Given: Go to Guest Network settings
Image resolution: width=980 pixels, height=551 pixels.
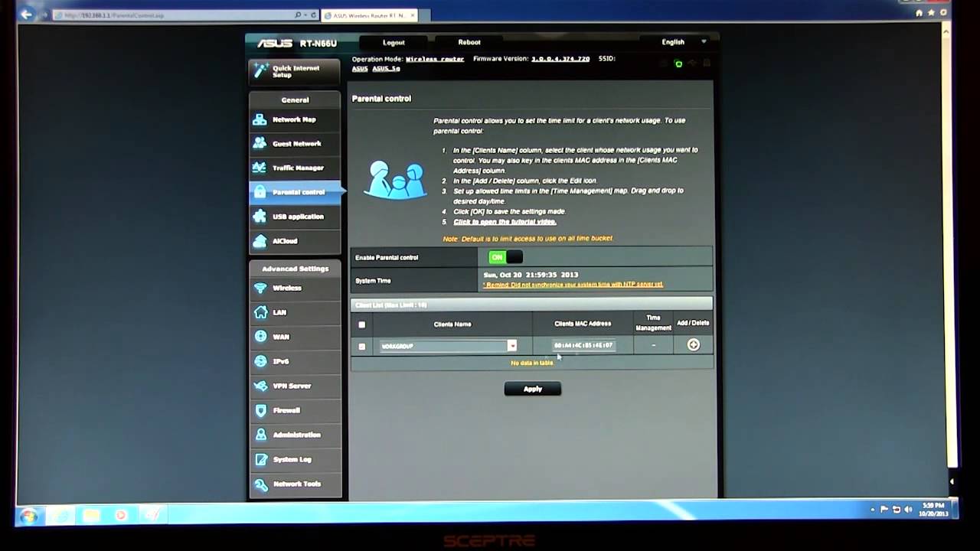Looking at the screenshot, I should click(295, 143).
